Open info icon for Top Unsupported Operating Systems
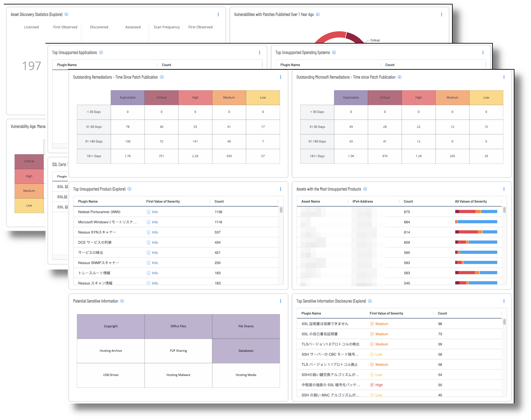The height and width of the screenshot is (420, 531). (x=334, y=52)
